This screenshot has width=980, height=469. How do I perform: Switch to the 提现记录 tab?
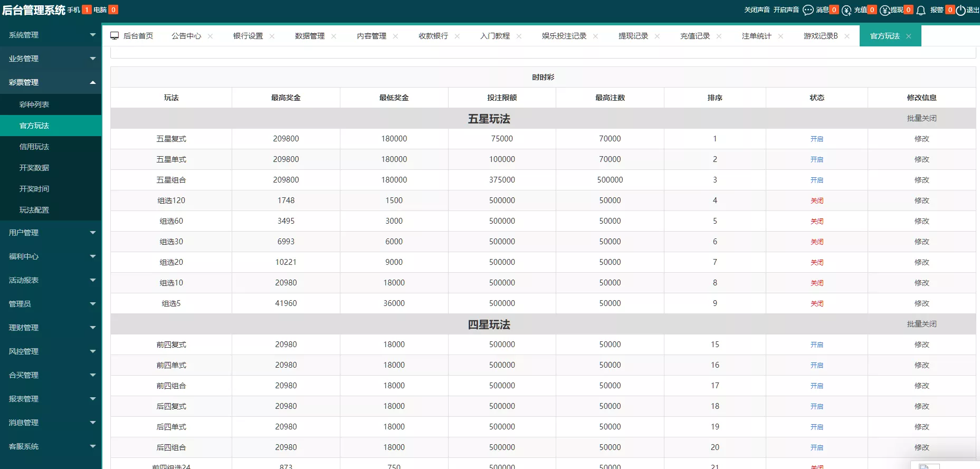(x=633, y=36)
